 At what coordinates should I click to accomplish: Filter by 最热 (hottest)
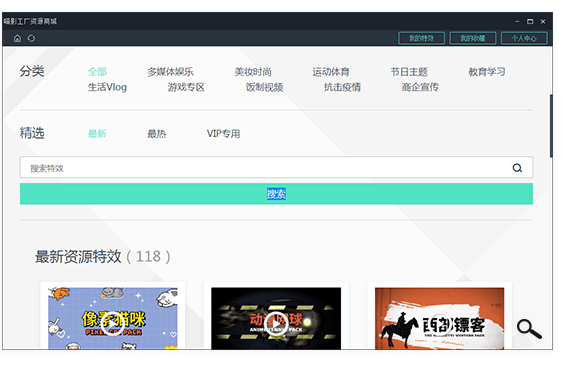[x=157, y=134]
